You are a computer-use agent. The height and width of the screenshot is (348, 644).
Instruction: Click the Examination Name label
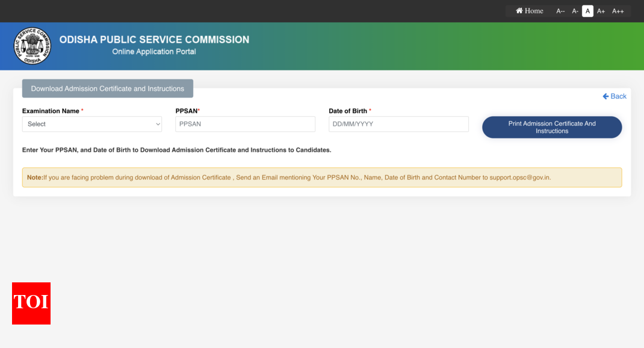point(51,111)
